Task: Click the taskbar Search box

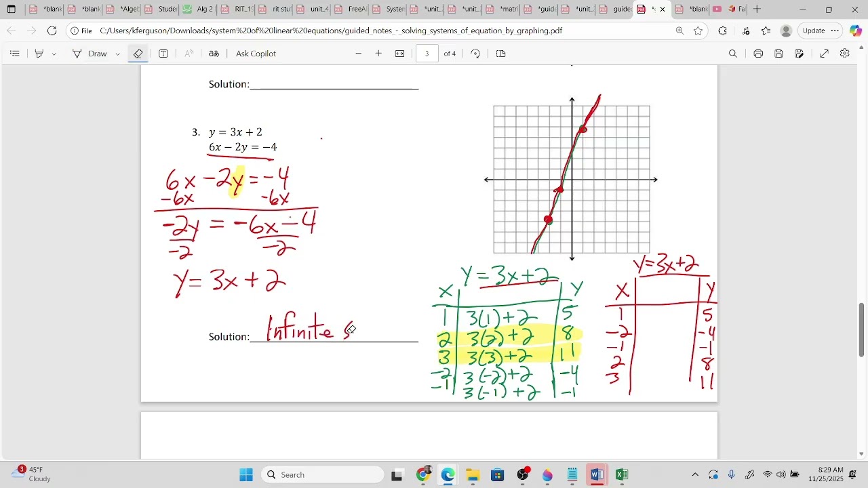Action: click(x=322, y=475)
